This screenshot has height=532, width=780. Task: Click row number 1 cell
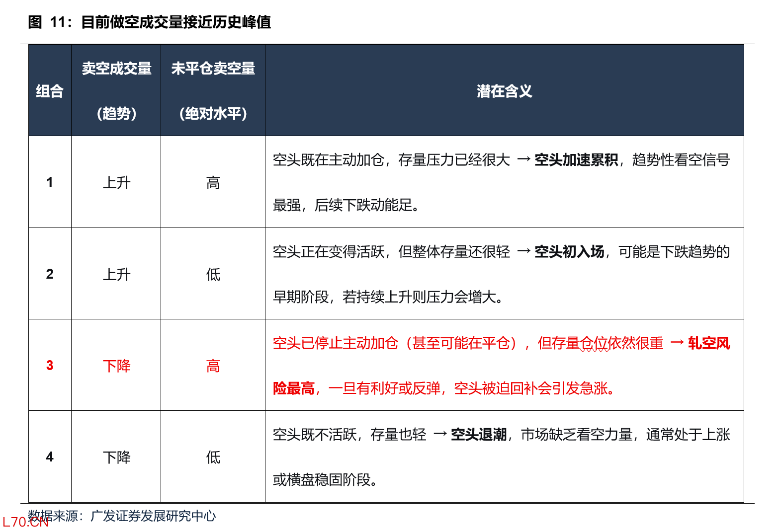(50, 182)
